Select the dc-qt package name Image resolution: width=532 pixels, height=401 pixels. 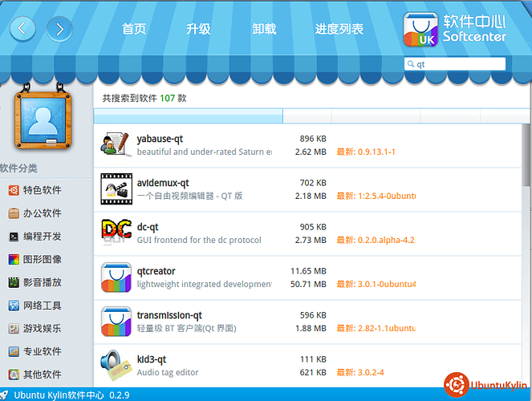(x=148, y=227)
